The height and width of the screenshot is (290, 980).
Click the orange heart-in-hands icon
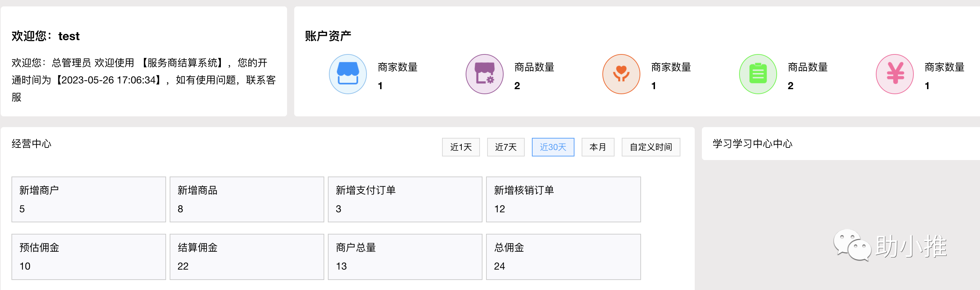pyautogui.click(x=621, y=74)
